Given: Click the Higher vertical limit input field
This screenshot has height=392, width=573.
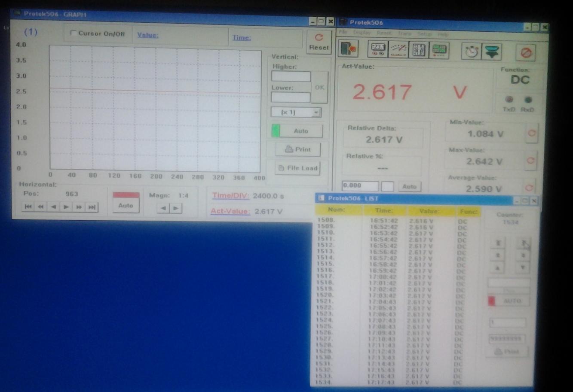Looking at the screenshot, I should pyautogui.click(x=291, y=76).
